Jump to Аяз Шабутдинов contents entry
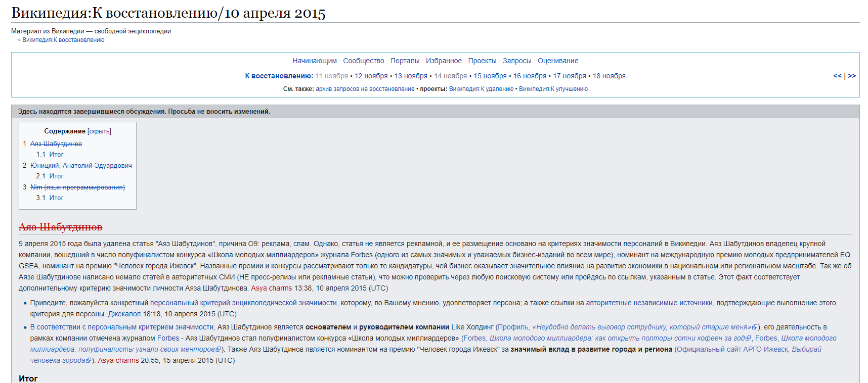Screen dimensions: 868x383 tap(56, 144)
